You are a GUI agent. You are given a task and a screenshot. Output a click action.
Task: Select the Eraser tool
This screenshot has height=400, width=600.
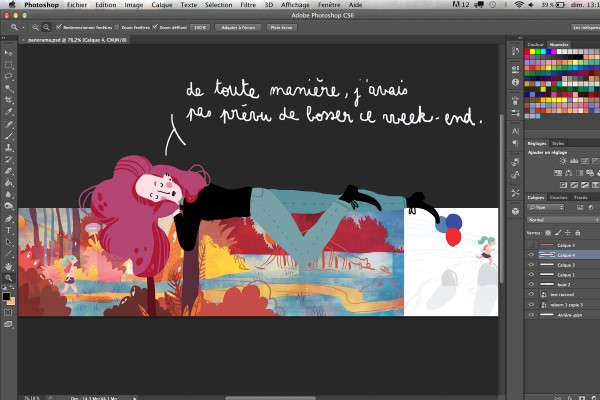(x=8, y=171)
